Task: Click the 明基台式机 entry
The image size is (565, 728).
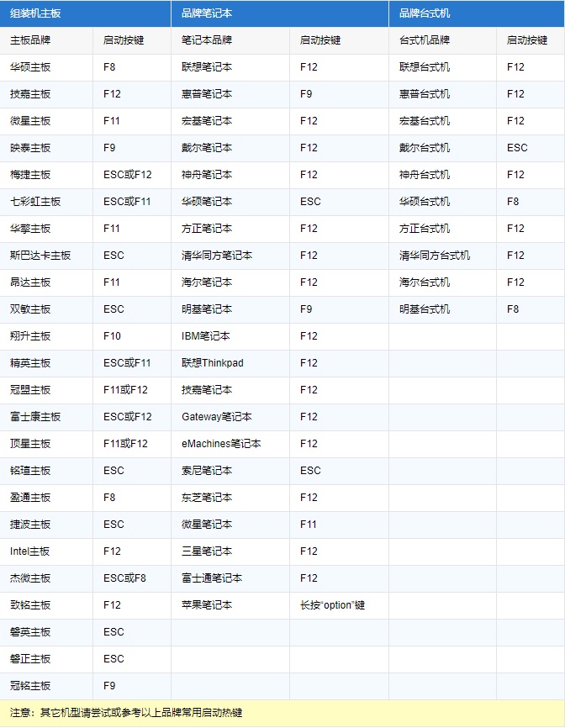Action: click(x=425, y=309)
